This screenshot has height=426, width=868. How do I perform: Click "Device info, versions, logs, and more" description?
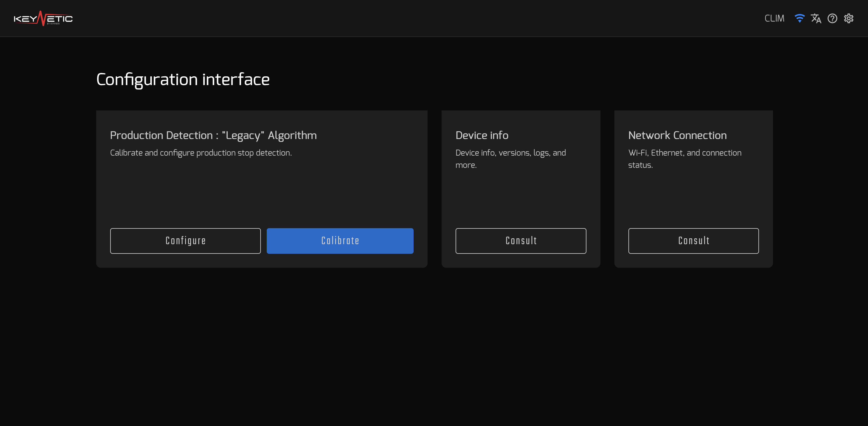tap(511, 159)
